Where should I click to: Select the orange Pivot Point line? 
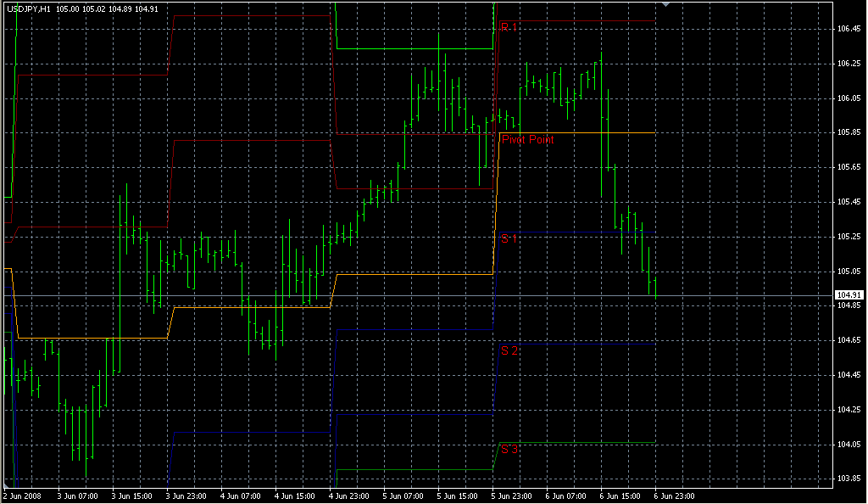[593, 132]
